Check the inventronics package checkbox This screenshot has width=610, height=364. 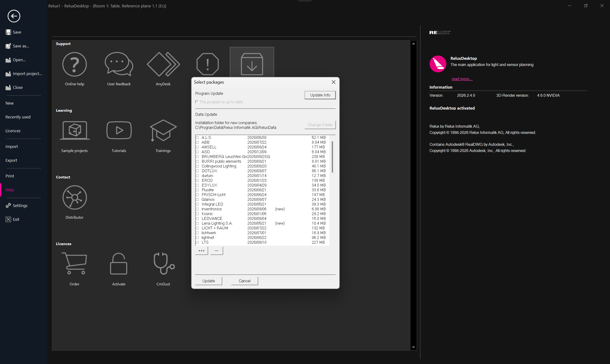[197, 209]
